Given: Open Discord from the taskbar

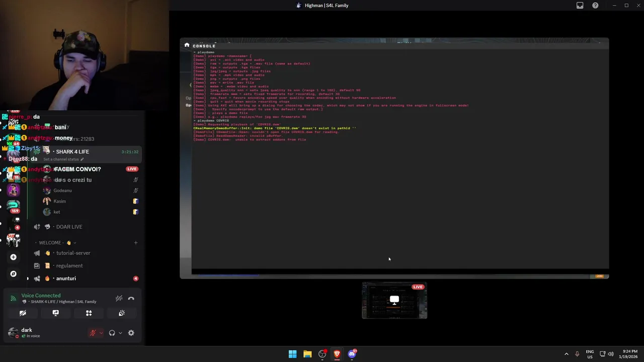Looking at the screenshot, I should tap(352, 354).
